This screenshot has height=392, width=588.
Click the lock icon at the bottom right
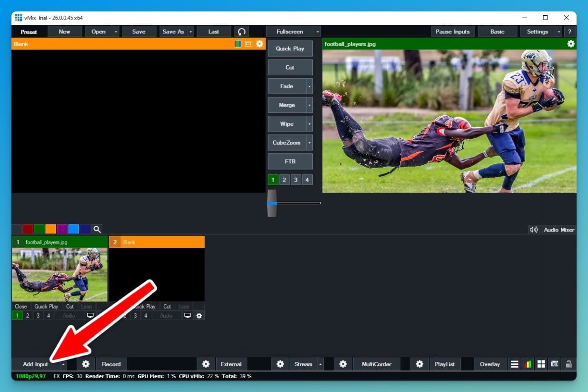click(x=568, y=364)
